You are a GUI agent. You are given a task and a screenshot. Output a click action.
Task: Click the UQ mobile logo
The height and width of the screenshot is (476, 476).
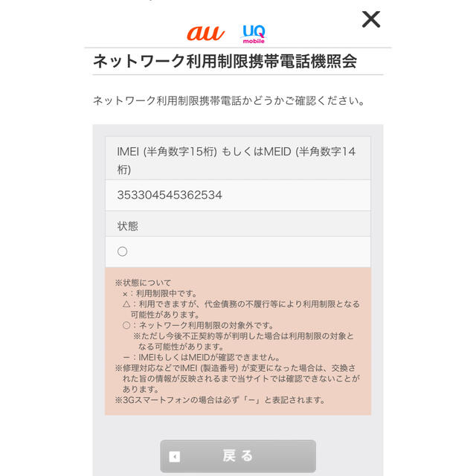(x=254, y=34)
